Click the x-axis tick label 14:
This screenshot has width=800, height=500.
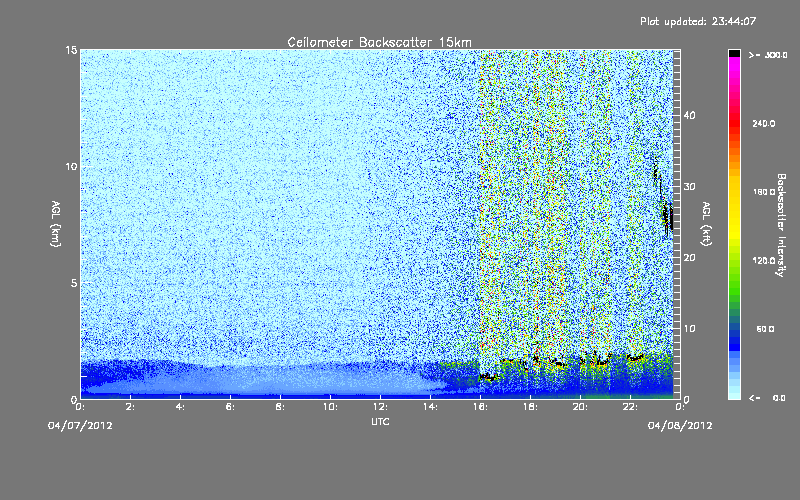click(430, 407)
